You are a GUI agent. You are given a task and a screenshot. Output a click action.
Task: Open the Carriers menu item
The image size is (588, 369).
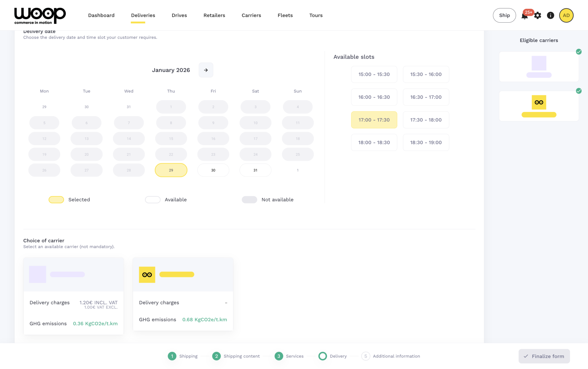251,15
